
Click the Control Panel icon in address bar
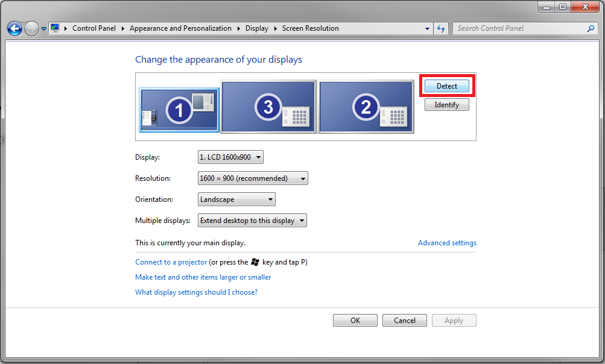coord(55,28)
